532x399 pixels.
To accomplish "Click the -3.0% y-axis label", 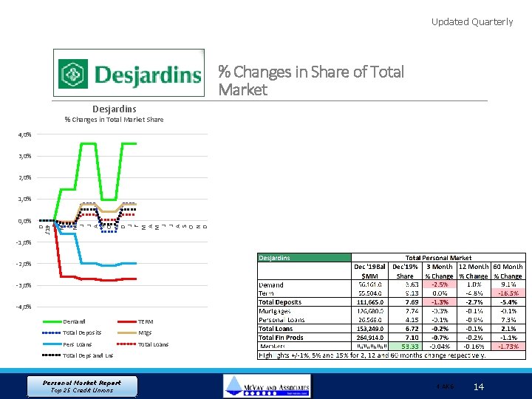I will point(24,285).
